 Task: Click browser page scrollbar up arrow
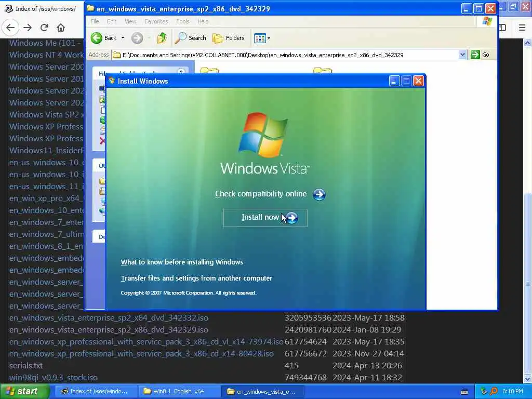click(527, 43)
